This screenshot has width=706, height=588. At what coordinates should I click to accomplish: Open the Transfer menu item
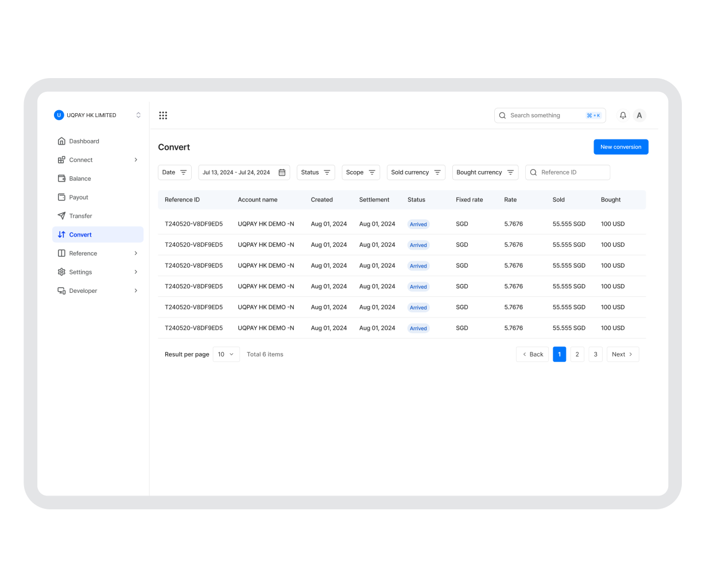pos(98,216)
